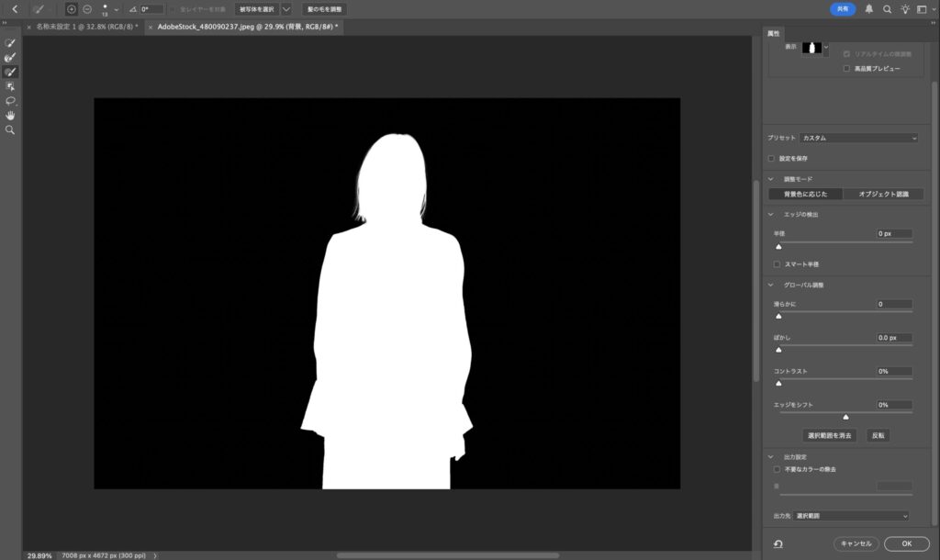Select the 属性 panel tab
This screenshot has width=940, height=560.
[774, 33]
